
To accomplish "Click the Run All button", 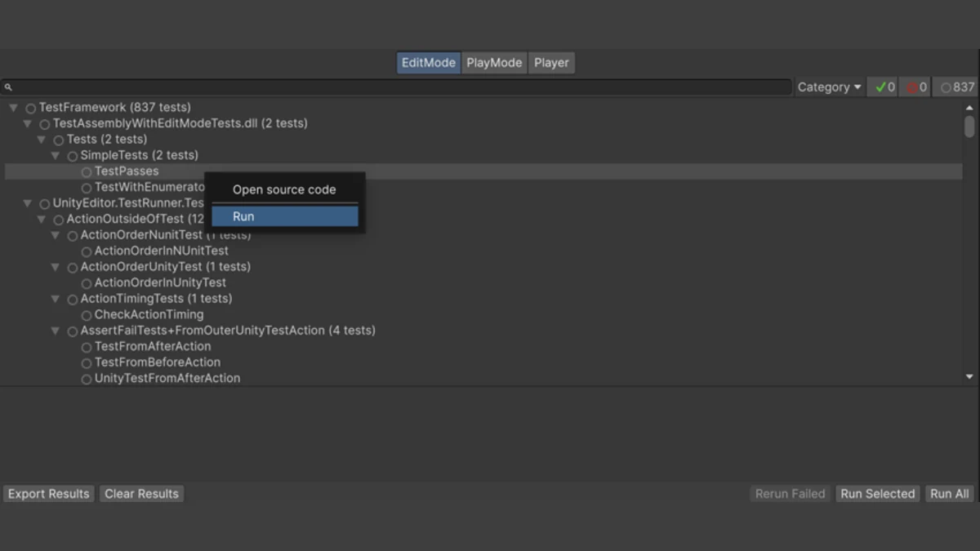I will [950, 494].
